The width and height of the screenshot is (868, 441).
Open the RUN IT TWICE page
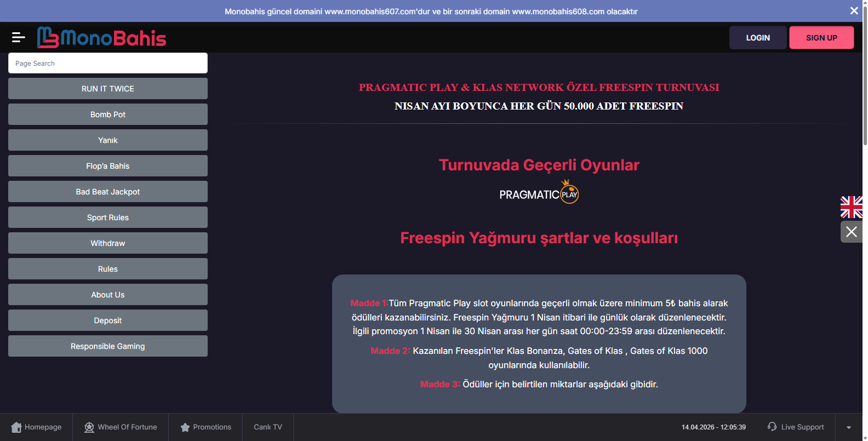tap(108, 89)
